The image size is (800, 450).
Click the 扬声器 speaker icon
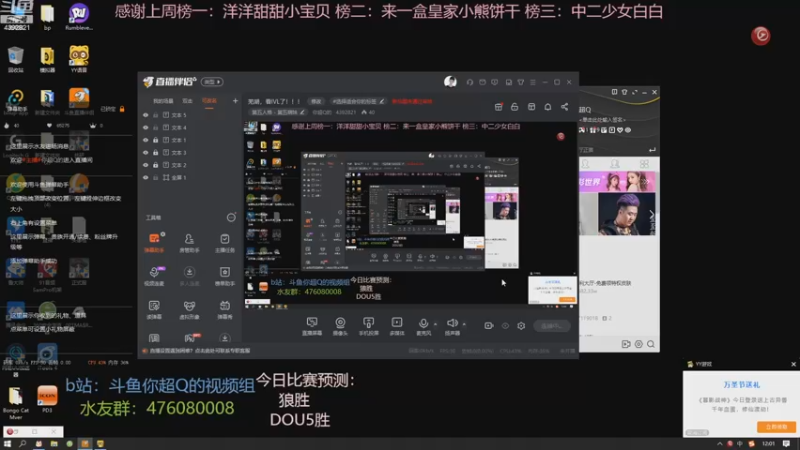(x=452, y=323)
